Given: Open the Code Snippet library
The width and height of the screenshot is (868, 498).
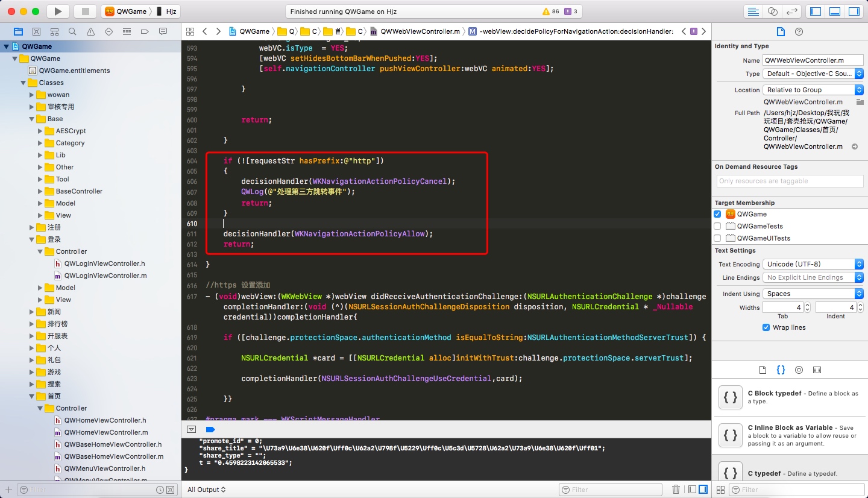Looking at the screenshot, I should [x=781, y=370].
